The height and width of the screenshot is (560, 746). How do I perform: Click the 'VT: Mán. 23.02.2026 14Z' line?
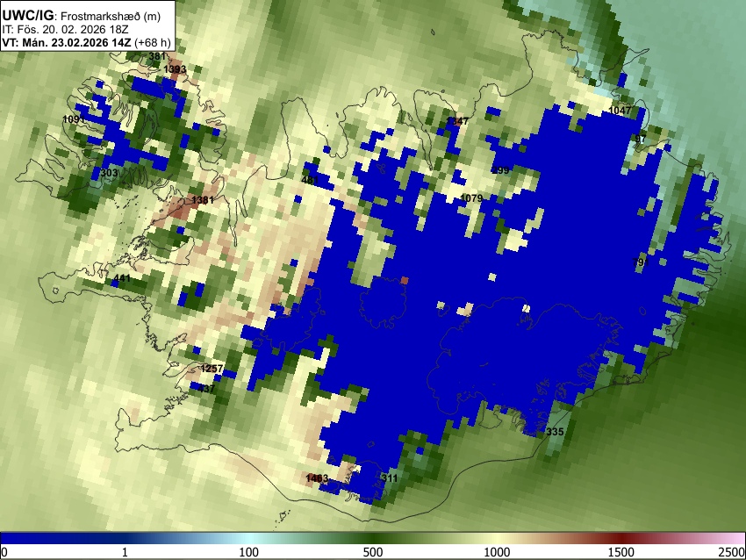(x=67, y=42)
